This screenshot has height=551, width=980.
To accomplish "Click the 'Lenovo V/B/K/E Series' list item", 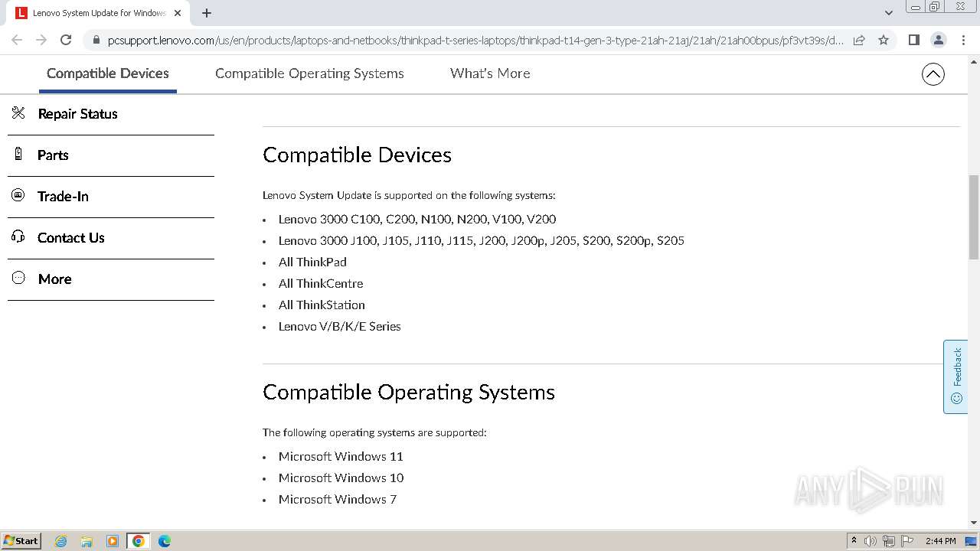I will click(x=340, y=326).
